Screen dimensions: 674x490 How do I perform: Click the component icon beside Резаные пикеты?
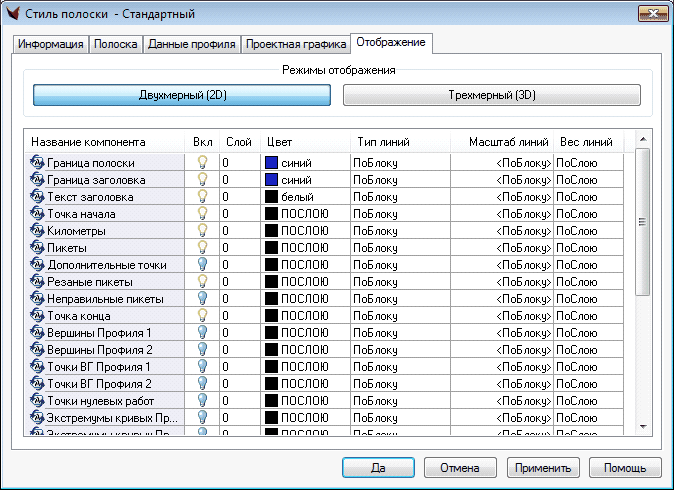38,282
